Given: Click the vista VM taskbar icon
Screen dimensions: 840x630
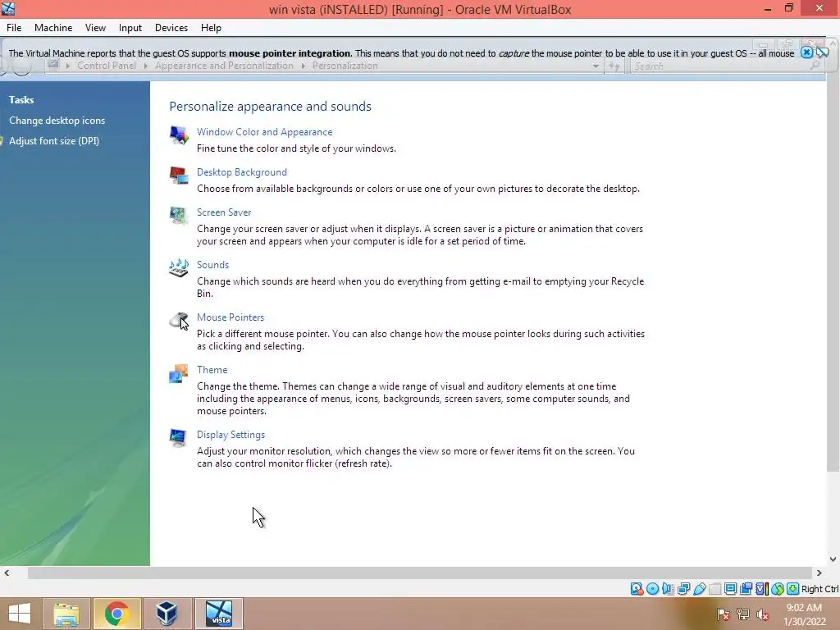Looking at the screenshot, I should 219,614.
